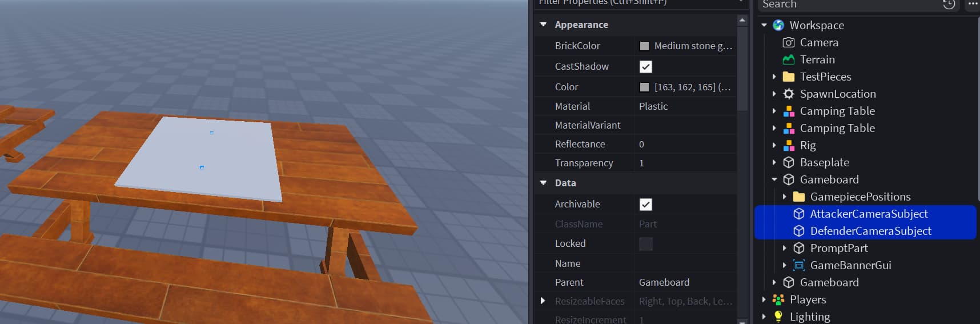Click the Material value Plastic

point(653,106)
